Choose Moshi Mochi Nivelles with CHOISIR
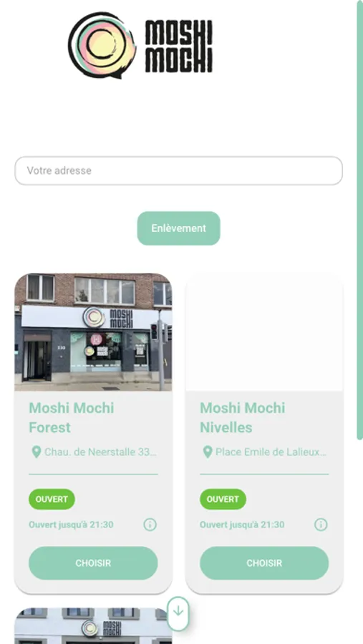 [x=264, y=563]
